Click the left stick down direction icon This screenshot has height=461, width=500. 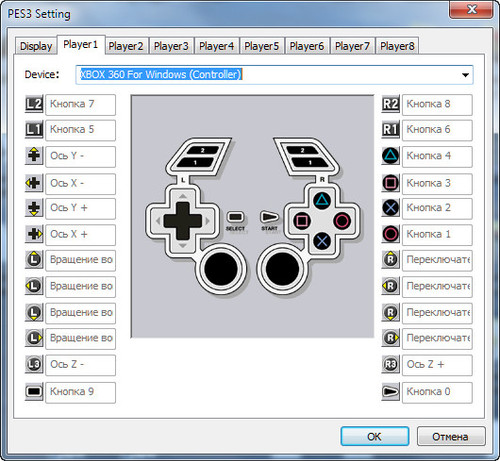point(34,313)
